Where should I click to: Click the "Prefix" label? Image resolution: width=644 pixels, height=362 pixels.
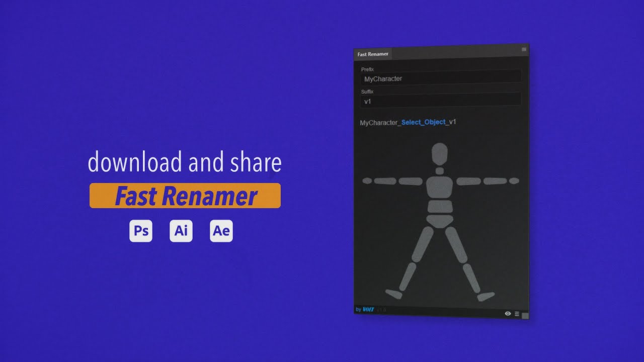coord(367,69)
